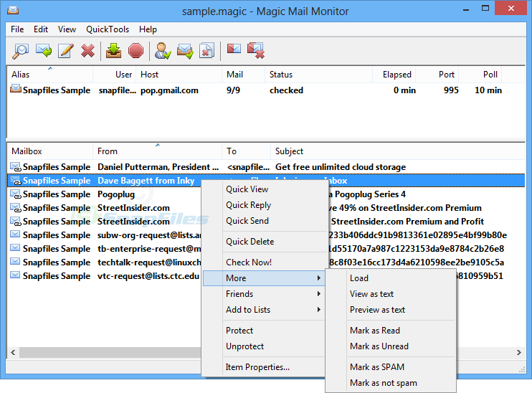Image resolution: width=532 pixels, height=393 pixels.
Task: Choose View as text in submenu
Action: pos(391,294)
